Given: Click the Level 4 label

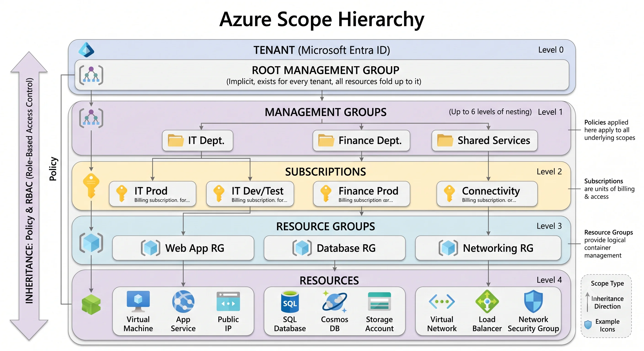Looking at the screenshot, I should click(x=549, y=280).
